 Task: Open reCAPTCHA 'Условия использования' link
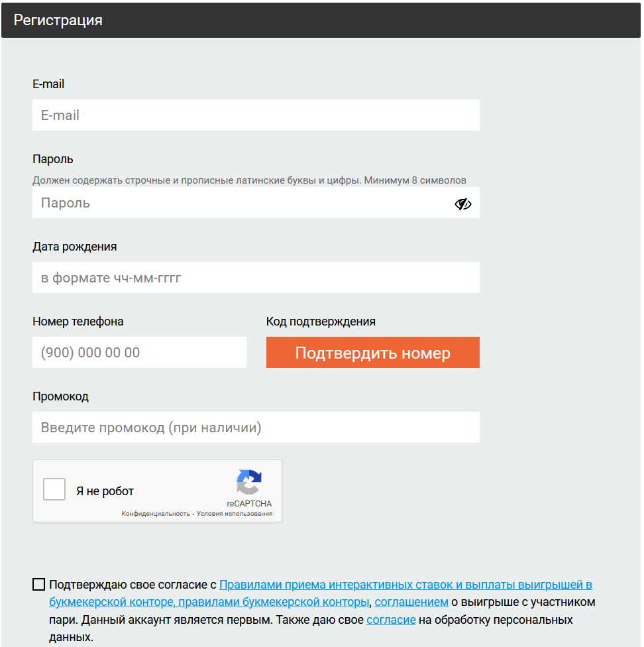point(235,514)
